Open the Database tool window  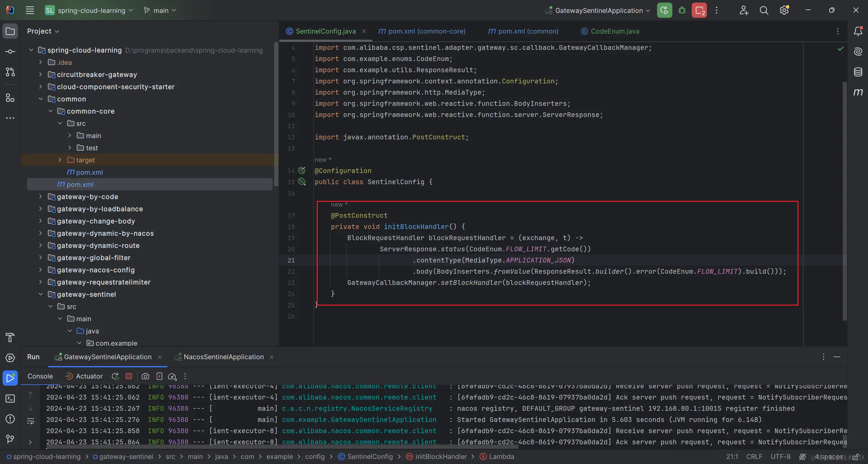click(858, 72)
